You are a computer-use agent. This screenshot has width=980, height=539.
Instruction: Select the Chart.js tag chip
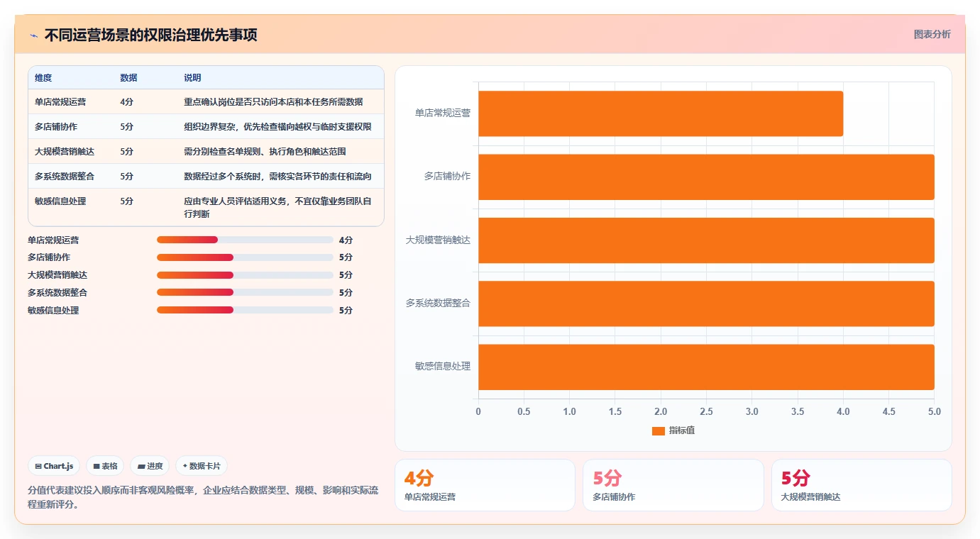54,466
